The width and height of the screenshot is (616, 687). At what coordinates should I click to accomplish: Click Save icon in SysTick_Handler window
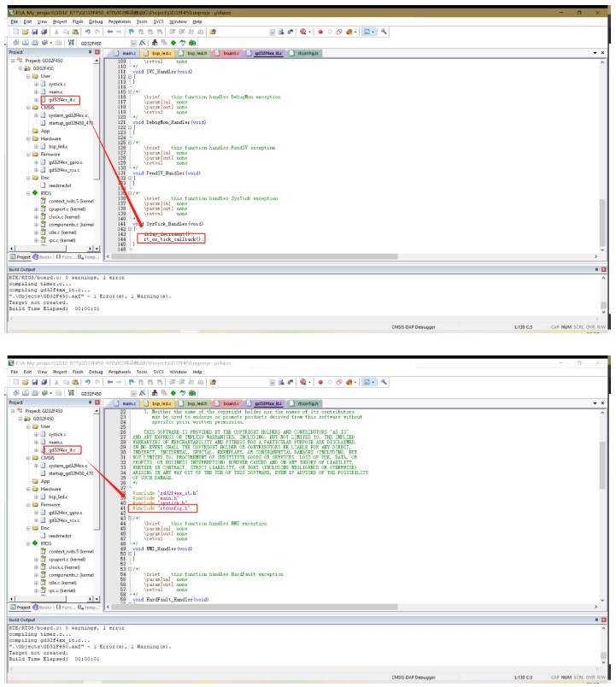pyautogui.click(x=35, y=32)
